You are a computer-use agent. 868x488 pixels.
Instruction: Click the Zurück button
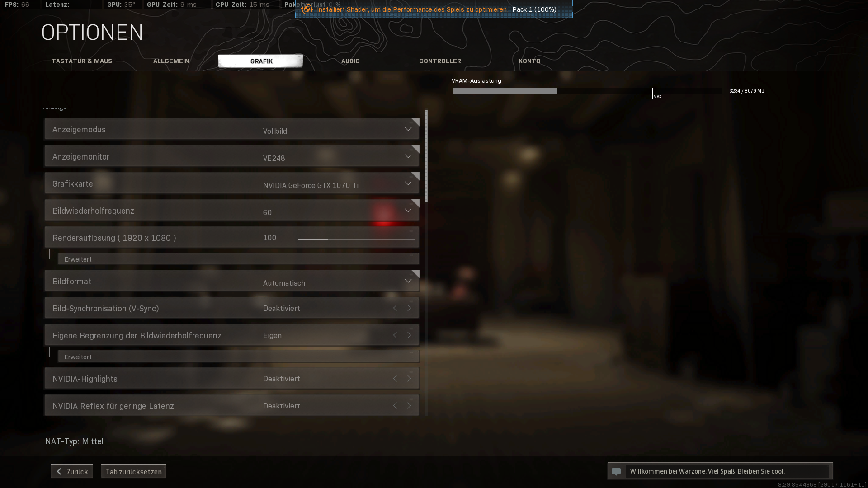click(72, 471)
